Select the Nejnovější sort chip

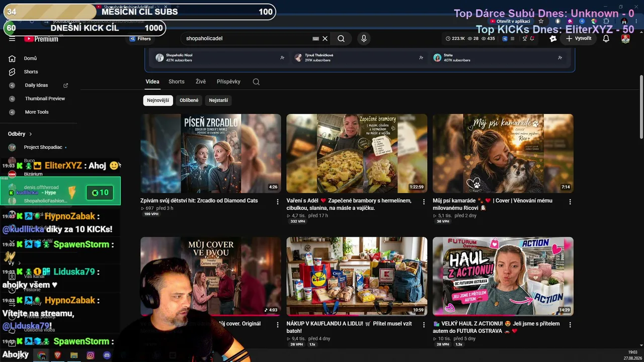[x=158, y=101]
